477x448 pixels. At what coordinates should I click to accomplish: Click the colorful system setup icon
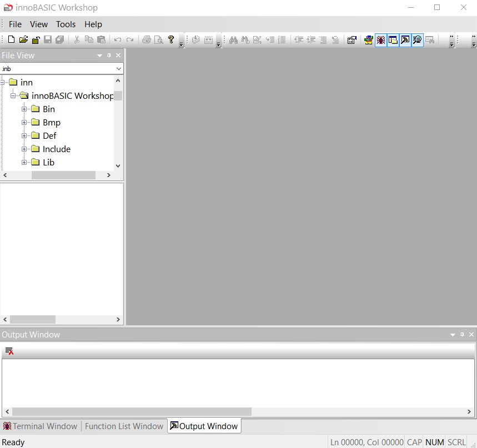[x=368, y=39]
